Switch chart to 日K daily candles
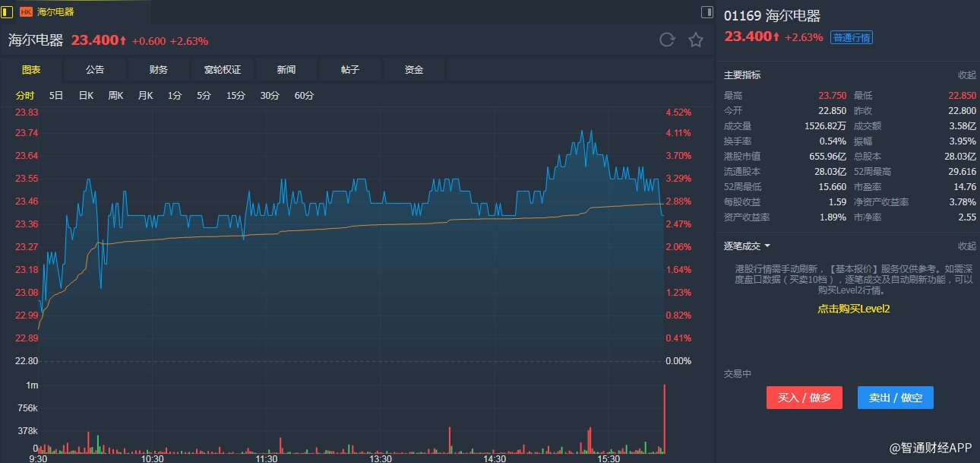 [86, 96]
